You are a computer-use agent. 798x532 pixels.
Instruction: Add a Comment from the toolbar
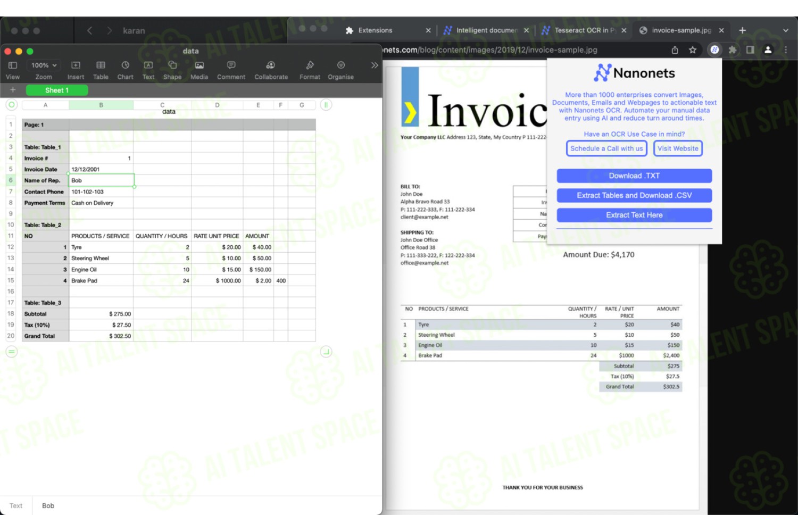[231, 70]
